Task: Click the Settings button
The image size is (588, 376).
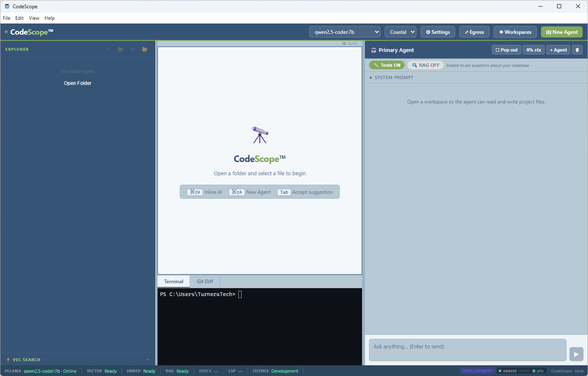Action: (x=438, y=32)
